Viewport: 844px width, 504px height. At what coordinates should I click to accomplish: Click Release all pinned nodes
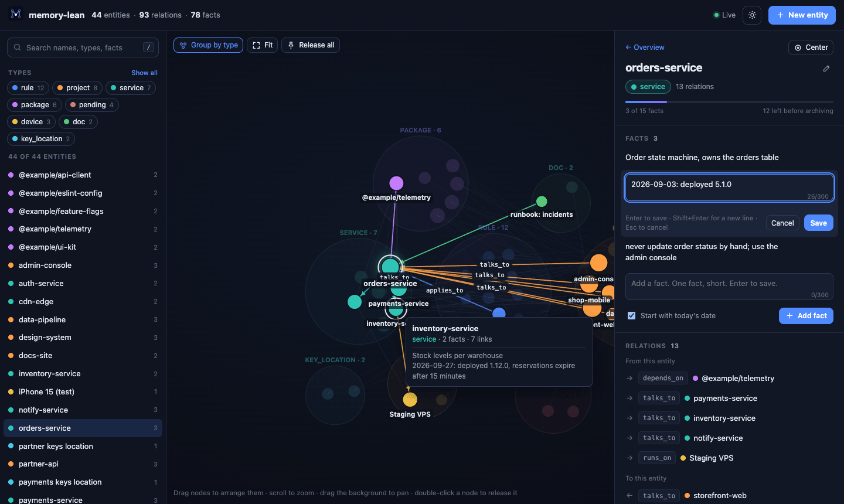coord(311,45)
